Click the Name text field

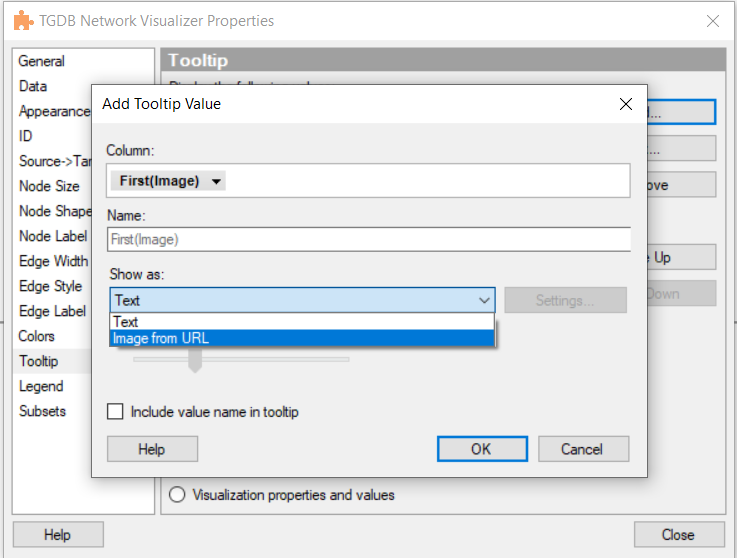click(x=368, y=240)
